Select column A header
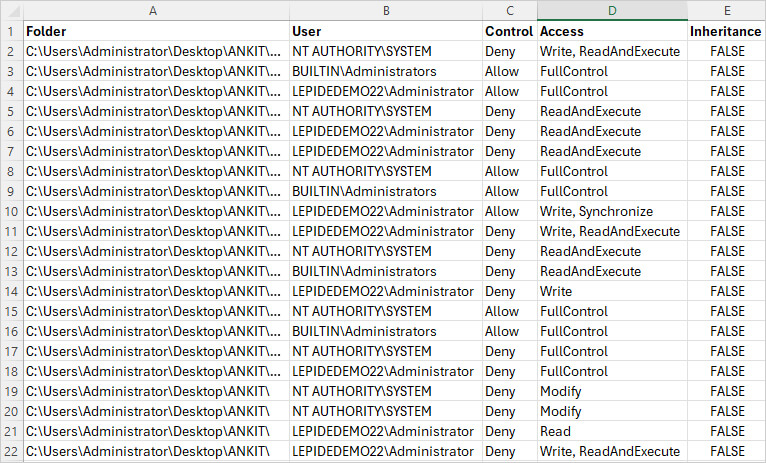Image resolution: width=766 pixels, height=463 pixels. tap(156, 11)
